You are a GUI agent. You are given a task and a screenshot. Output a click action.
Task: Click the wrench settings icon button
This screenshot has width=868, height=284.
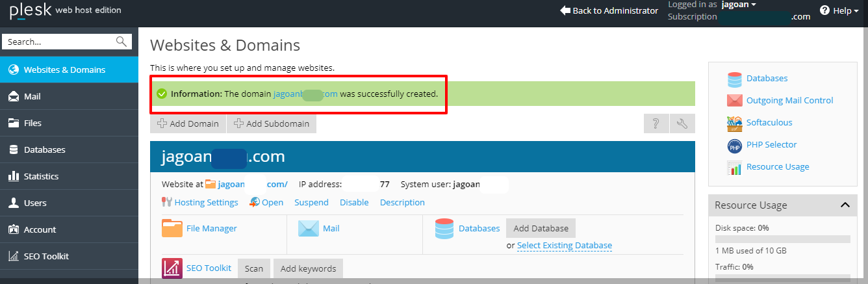[x=682, y=123]
